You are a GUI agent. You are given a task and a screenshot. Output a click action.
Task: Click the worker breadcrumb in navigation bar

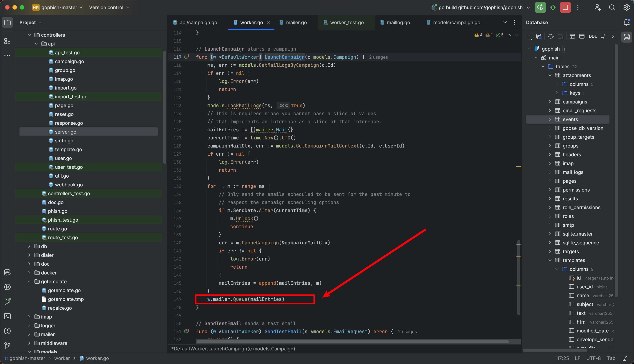[62, 358]
